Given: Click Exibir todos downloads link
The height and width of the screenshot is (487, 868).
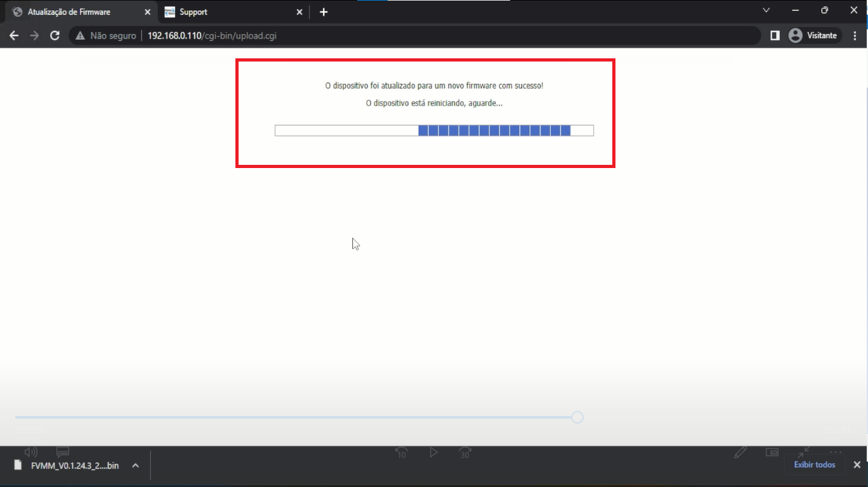Looking at the screenshot, I should (814, 465).
